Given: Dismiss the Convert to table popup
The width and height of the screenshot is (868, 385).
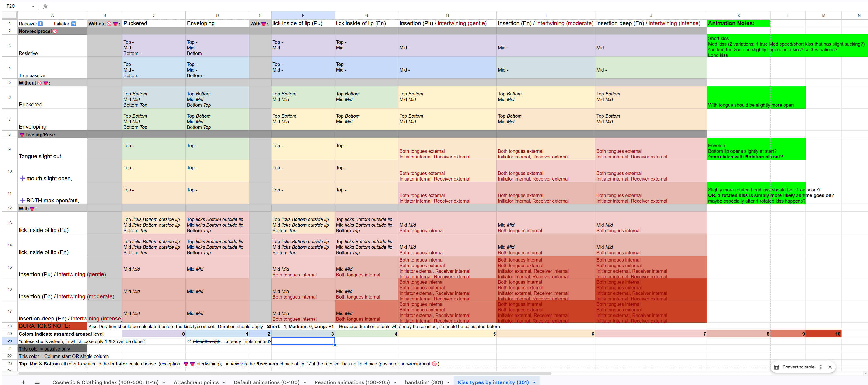Looking at the screenshot, I should coord(830,367).
